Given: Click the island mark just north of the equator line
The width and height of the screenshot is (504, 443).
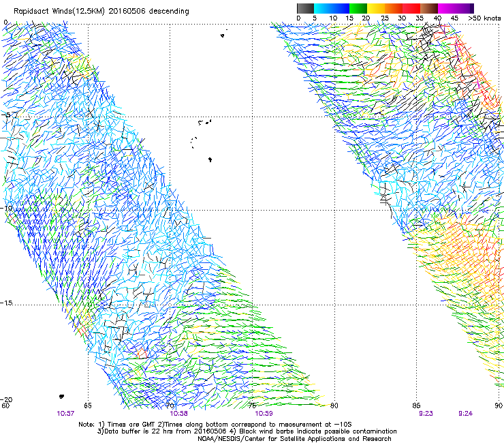Looking at the screenshot, I should [223, 35].
